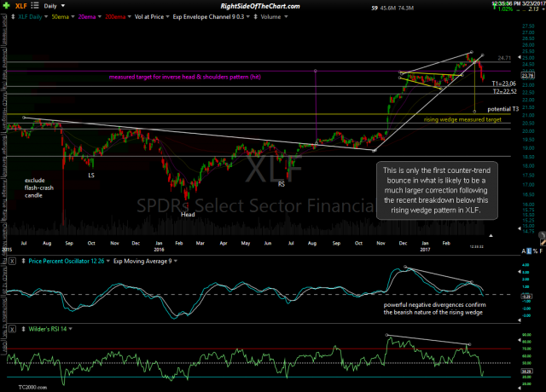Screen dimensions: 546x392
Task: Click the date and time display
Action: [x=518, y=3]
